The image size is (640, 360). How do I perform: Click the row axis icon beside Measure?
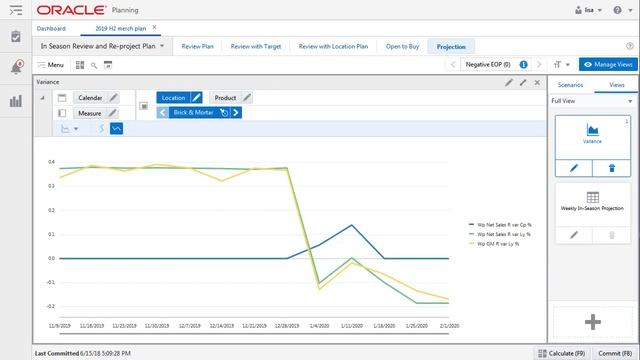(x=62, y=113)
